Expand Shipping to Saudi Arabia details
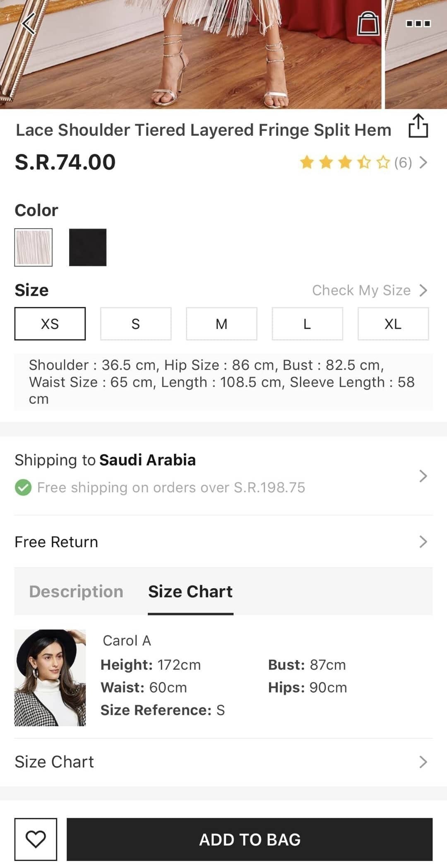 [423, 476]
